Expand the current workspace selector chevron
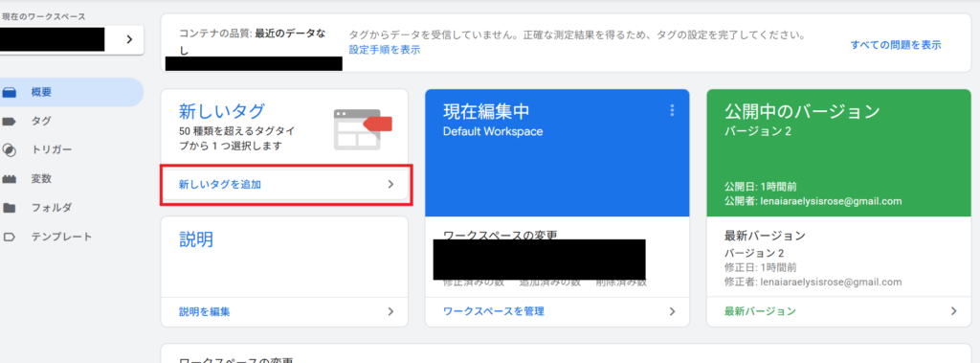980x363 pixels. click(x=129, y=39)
